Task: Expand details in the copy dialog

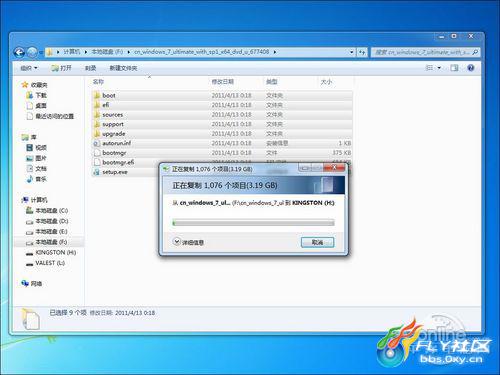Action: 188,242
